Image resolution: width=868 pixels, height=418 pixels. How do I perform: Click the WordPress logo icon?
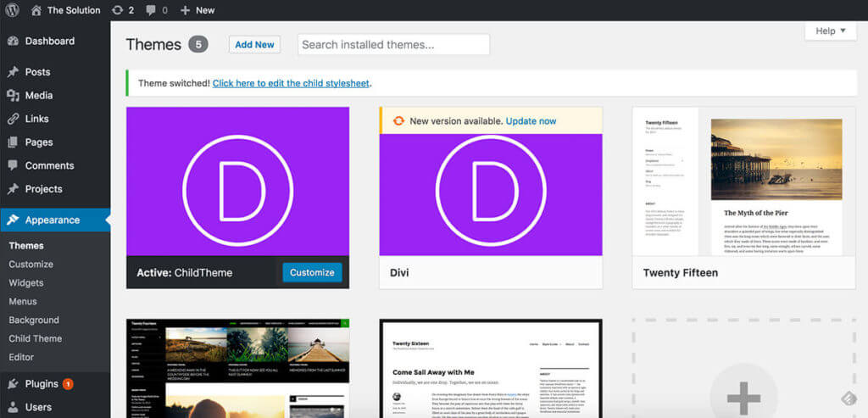pyautogui.click(x=12, y=10)
